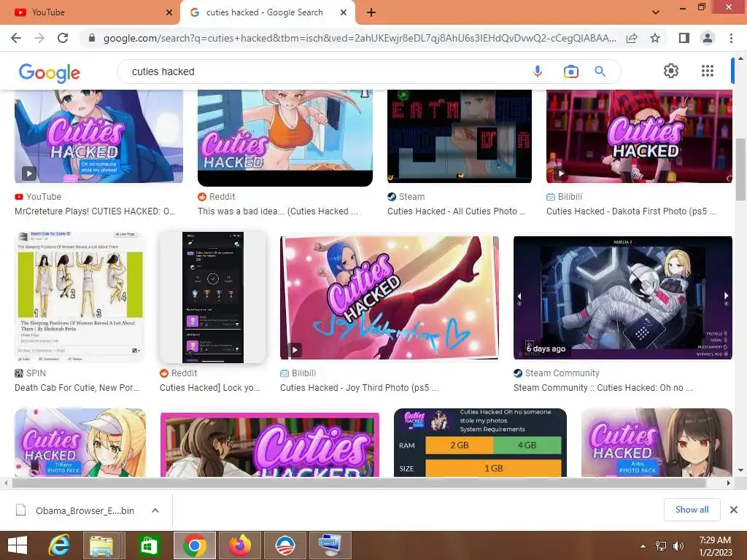Close the Google Search tab
The width and height of the screenshot is (747, 560).
[x=344, y=12]
